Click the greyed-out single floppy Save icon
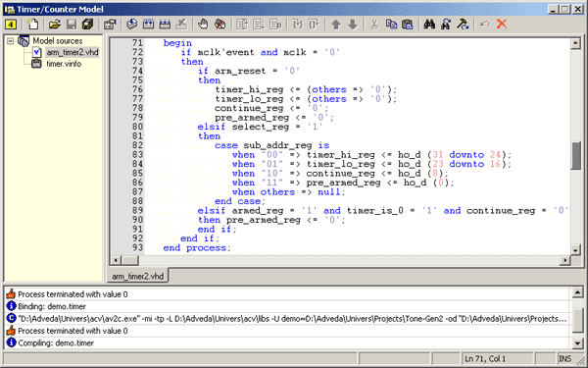 72,25
